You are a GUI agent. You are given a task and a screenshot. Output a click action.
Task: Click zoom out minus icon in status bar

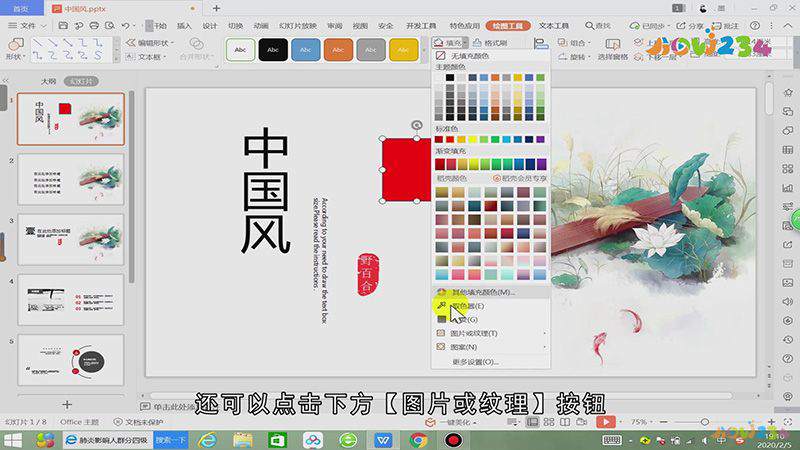point(663,422)
